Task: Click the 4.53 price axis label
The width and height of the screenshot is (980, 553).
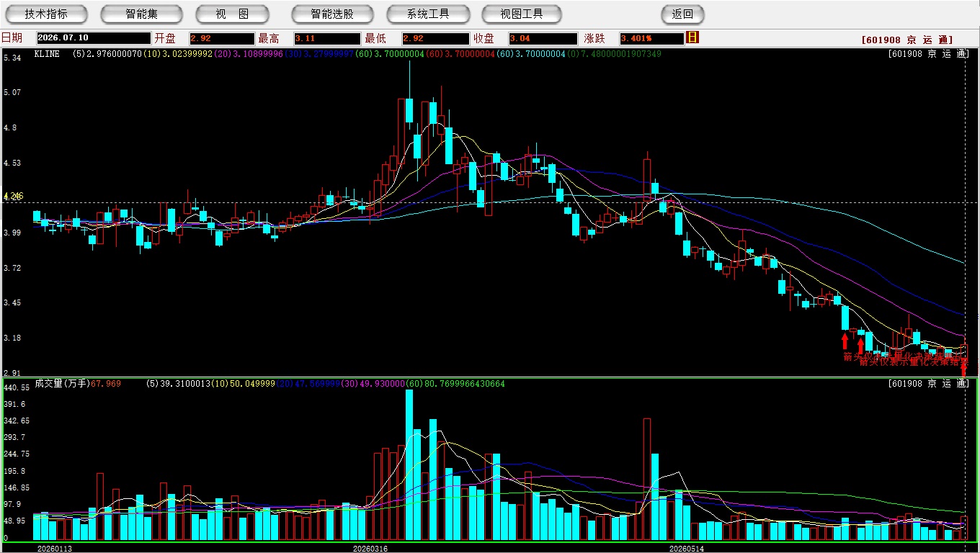Action: click(12, 163)
